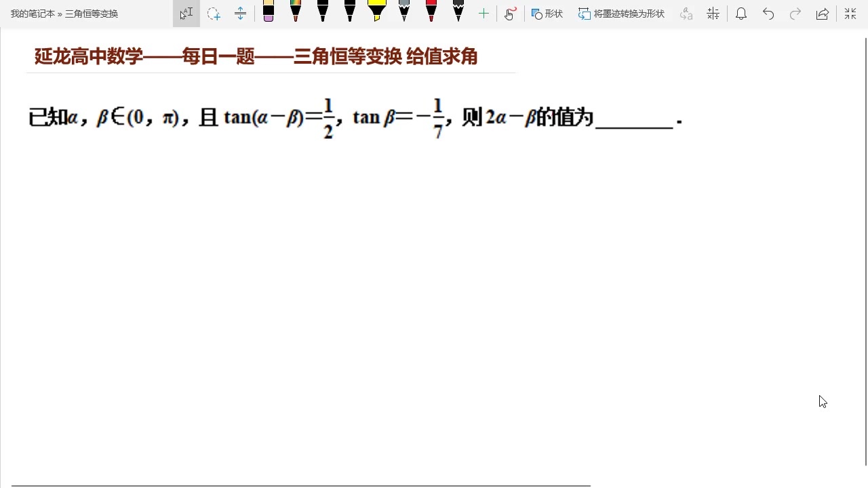
Task: Click the notebook breadcrumb 我的笔记本 » 三角恒等变换
Action: [64, 14]
